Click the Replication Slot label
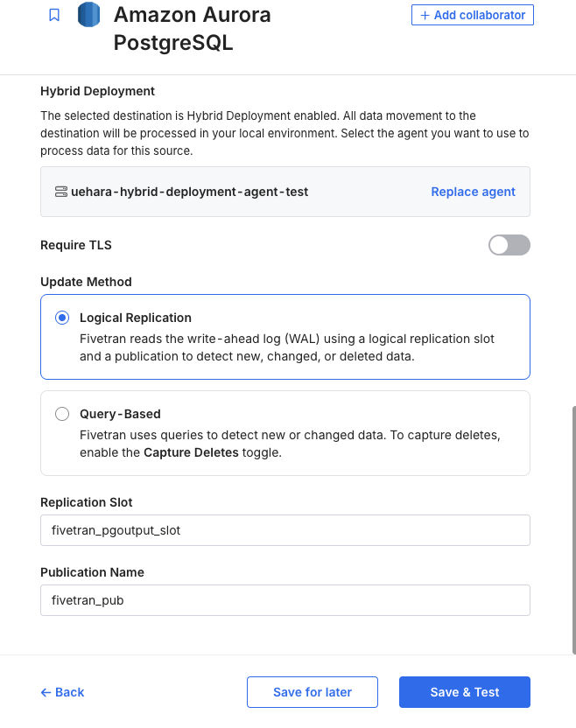 coord(87,502)
